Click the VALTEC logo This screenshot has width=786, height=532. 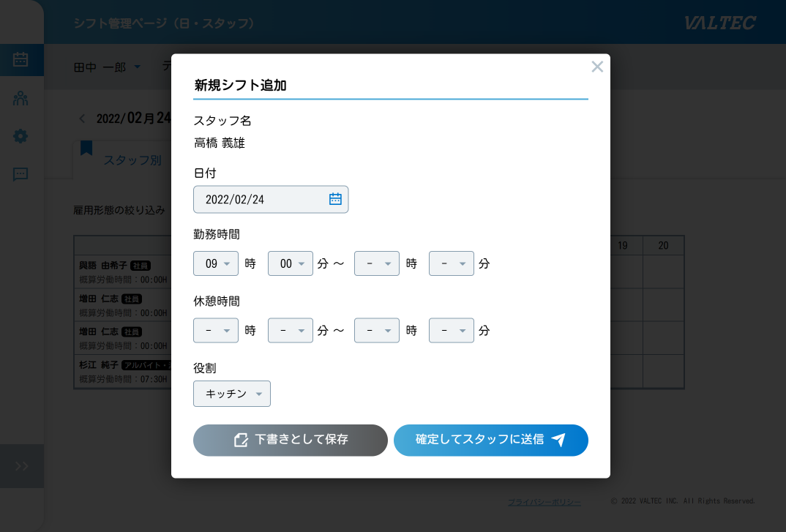(x=720, y=23)
